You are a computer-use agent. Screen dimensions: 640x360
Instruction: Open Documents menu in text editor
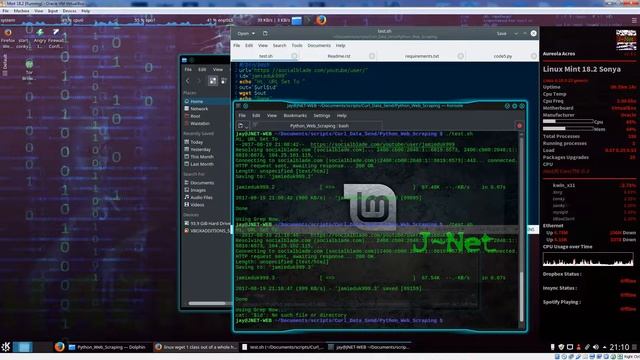pos(319,45)
